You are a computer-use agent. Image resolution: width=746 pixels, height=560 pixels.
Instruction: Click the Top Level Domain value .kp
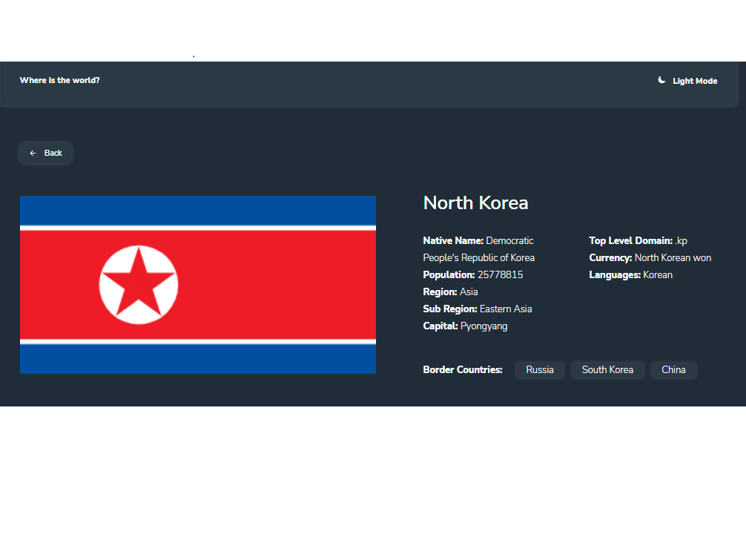pyautogui.click(x=681, y=240)
